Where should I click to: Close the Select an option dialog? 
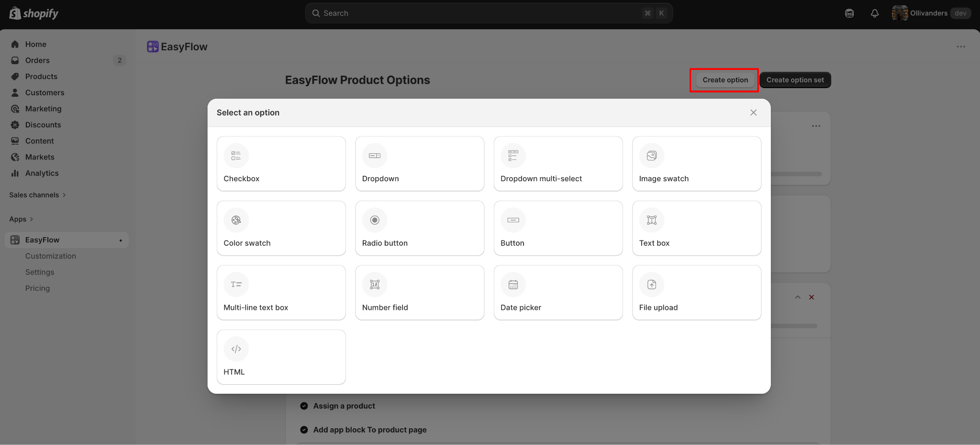pos(753,113)
